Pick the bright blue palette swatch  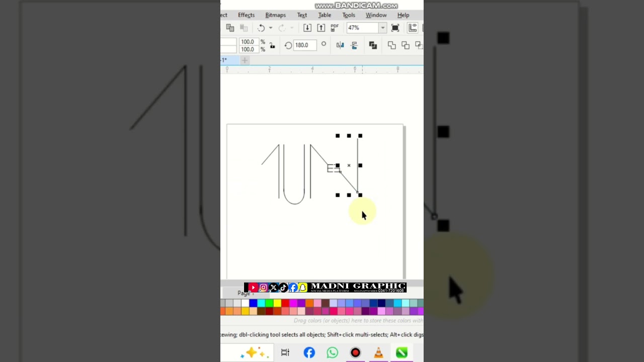click(253, 303)
